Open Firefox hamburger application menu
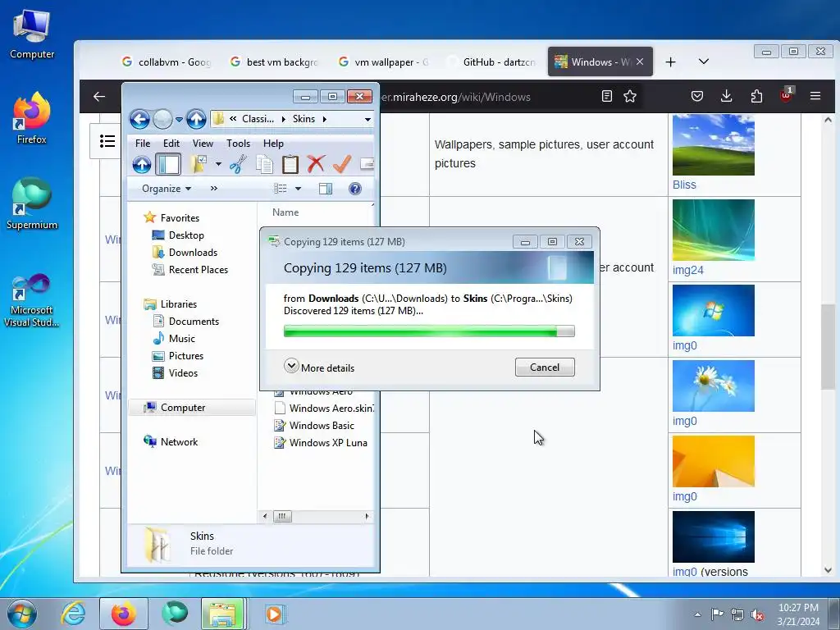This screenshot has height=630, width=840. pos(815,97)
